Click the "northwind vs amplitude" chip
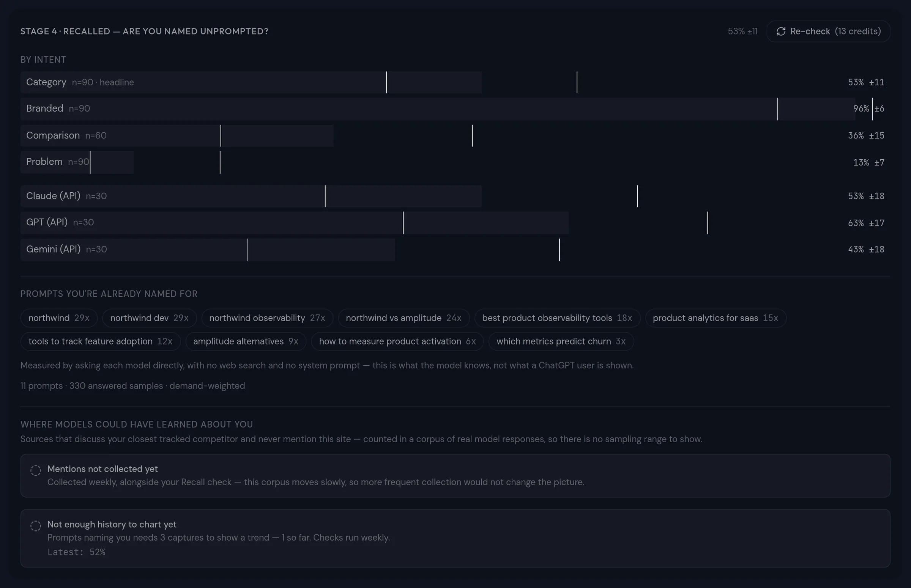 pyautogui.click(x=404, y=318)
